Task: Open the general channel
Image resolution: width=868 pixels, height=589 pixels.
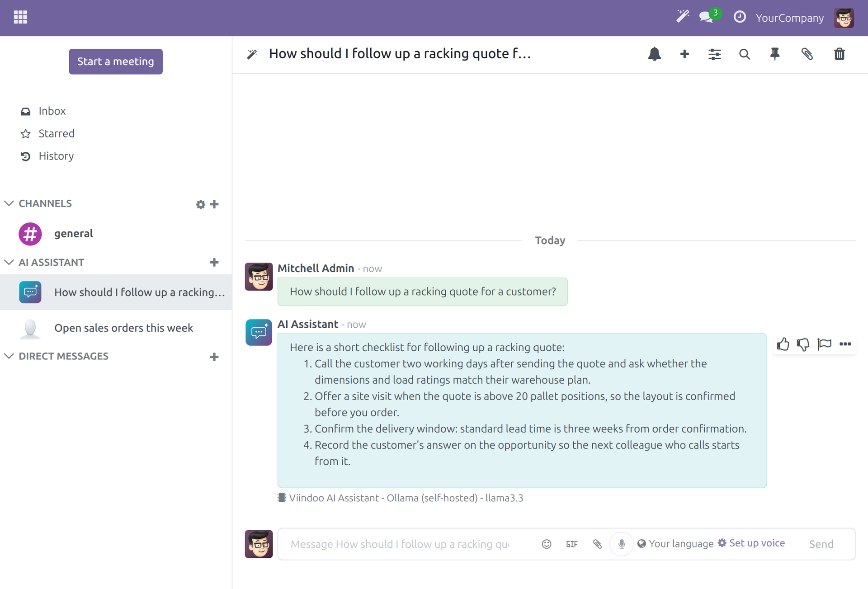Action: [116, 234]
